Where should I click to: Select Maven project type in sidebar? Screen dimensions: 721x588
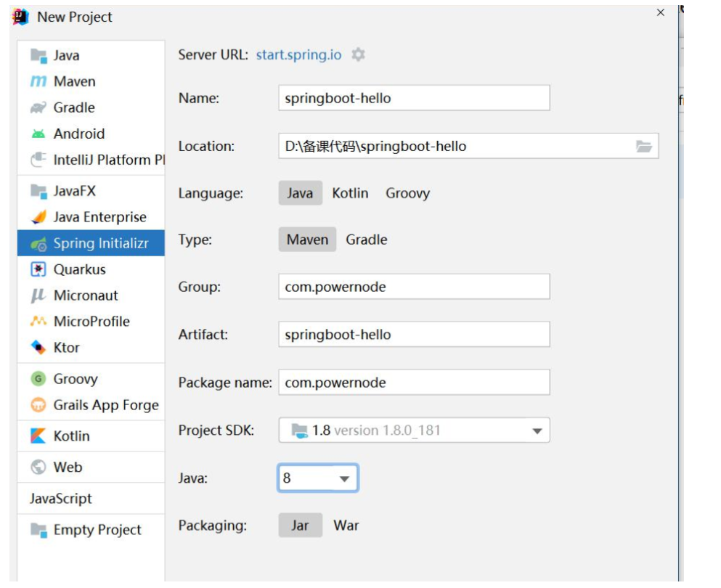point(91,81)
